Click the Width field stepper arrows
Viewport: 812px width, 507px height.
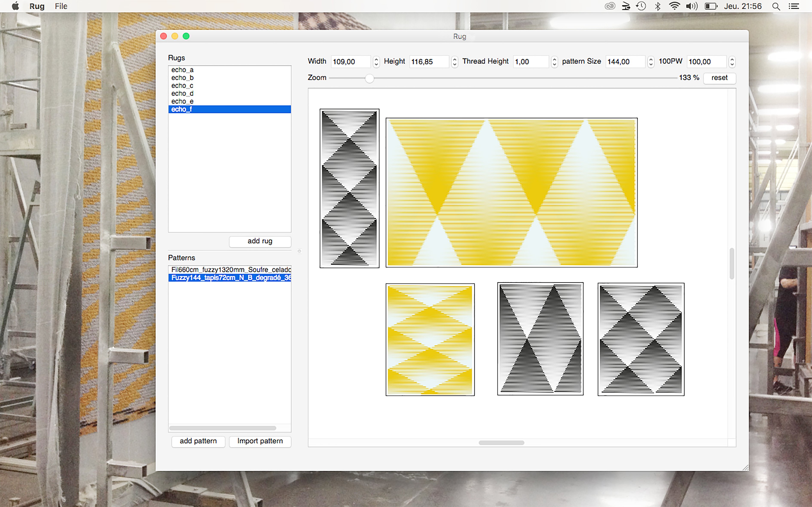tap(376, 62)
